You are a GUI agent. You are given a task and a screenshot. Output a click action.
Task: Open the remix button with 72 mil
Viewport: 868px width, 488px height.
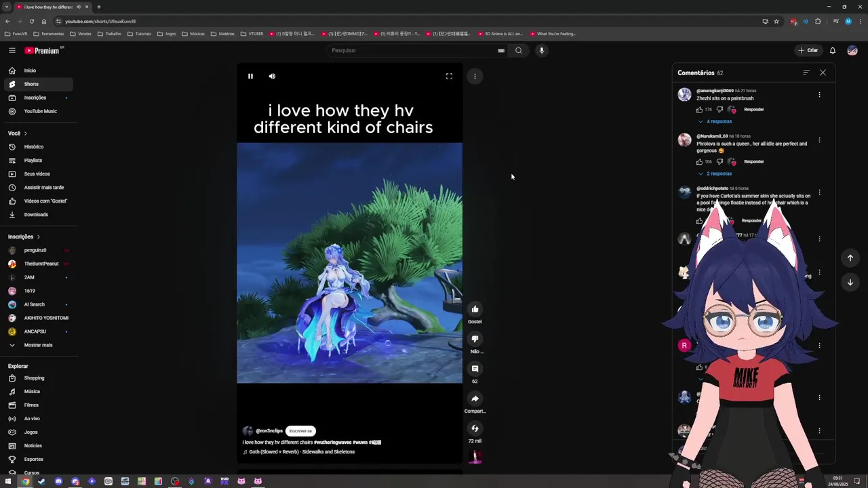click(475, 428)
